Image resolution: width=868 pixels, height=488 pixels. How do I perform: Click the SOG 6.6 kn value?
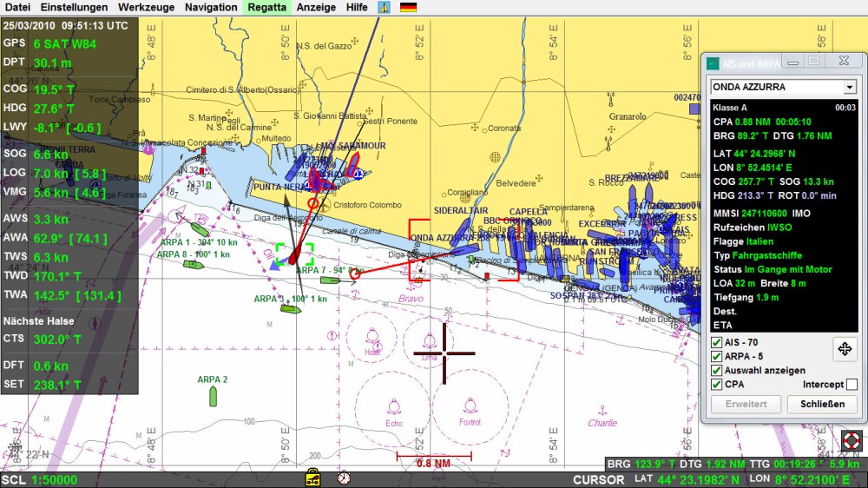[50, 155]
